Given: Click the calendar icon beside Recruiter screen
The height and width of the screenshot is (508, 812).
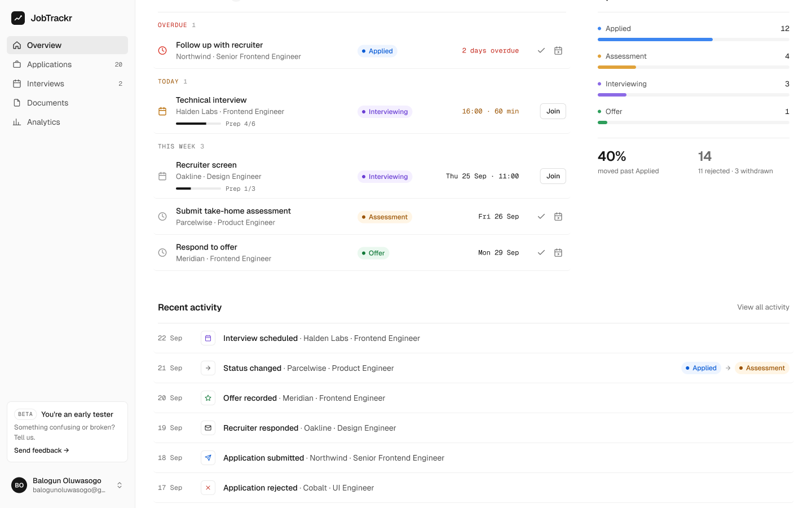Looking at the screenshot, I should 162,176.
